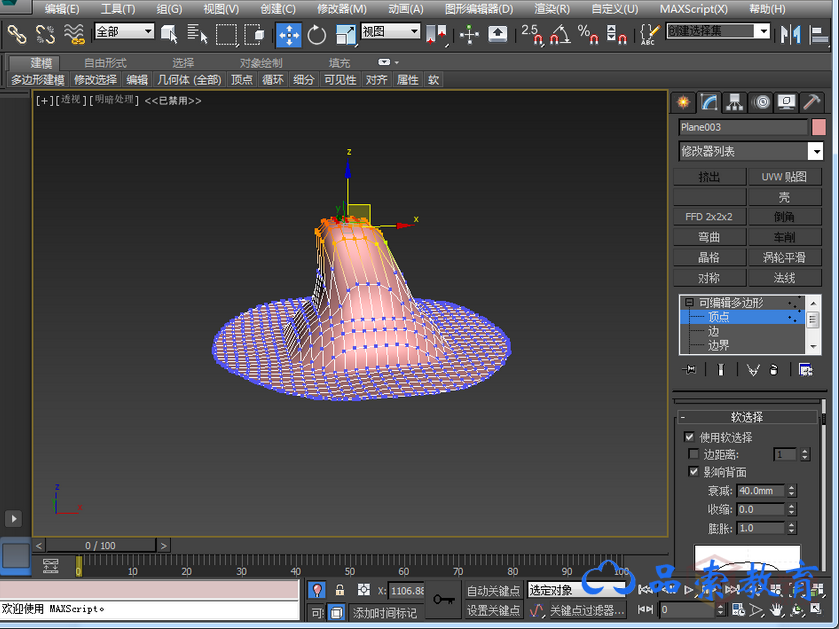Click the UVW 贴图 modifier button
839x629 pixels.
coord(785,177)
